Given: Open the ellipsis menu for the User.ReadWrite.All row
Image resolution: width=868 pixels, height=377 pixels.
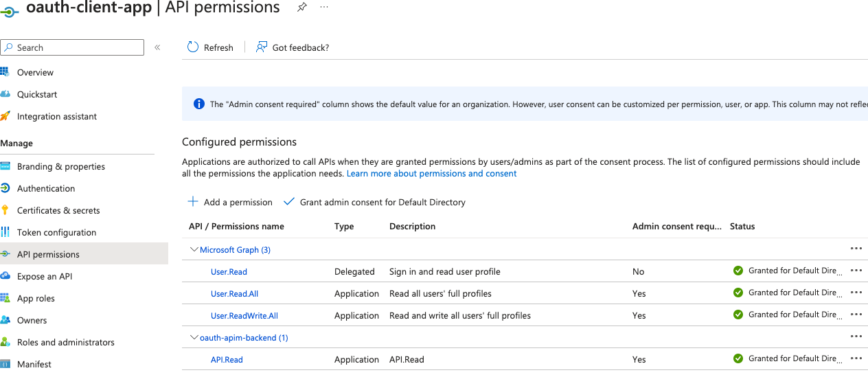Looking at the screenshot, I should [x=856, y=315].
